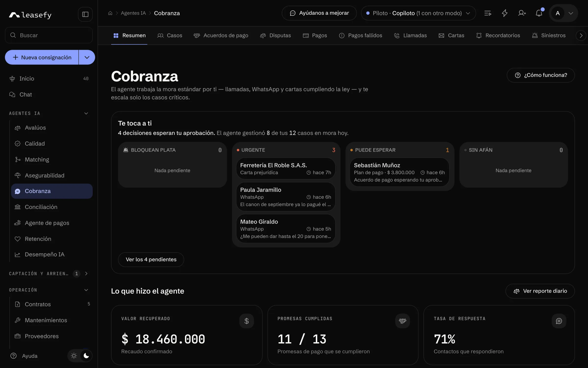Image resolution: width=588 pixels, height=368 pixels.
Task: Collapse the sidebar using the panel icon
Action: coord(85,14)
